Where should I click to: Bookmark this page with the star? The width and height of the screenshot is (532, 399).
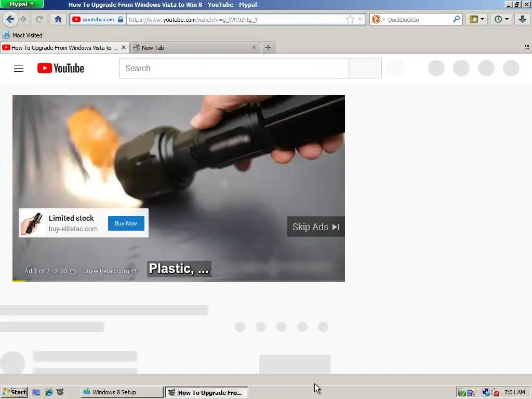click(x=350, y=19)
